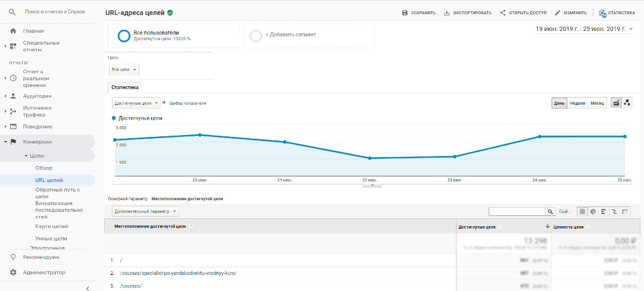The width and height of the screenshot is (644, 291).
Task: Open the Дополнительный параметр dropdown
Action: click(x=145, y=211)
